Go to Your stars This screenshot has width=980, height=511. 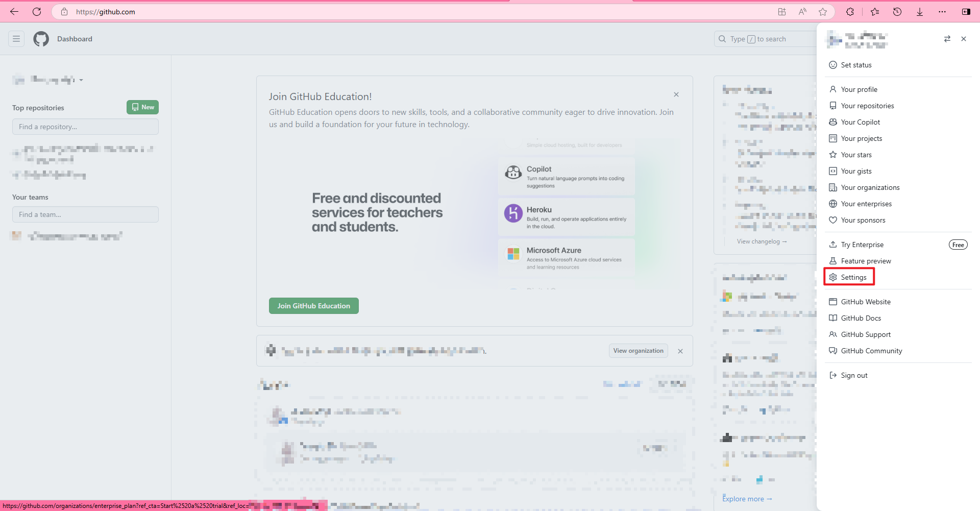(x=898, y=155)
